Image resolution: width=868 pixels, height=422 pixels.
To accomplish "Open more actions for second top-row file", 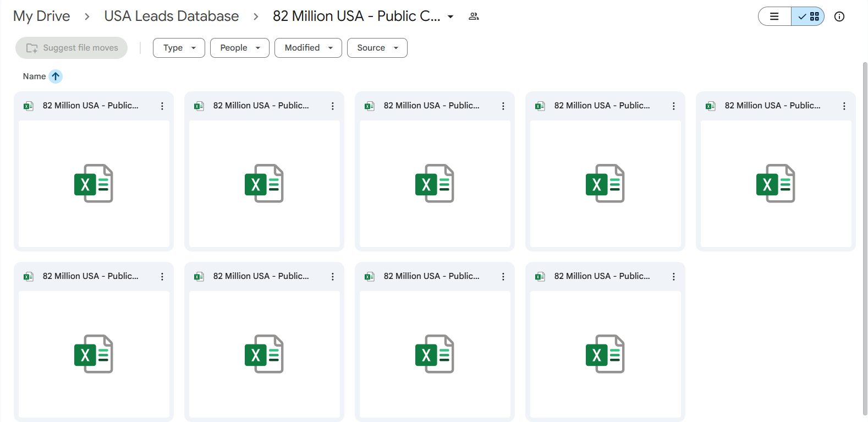I will click(333, 106).
